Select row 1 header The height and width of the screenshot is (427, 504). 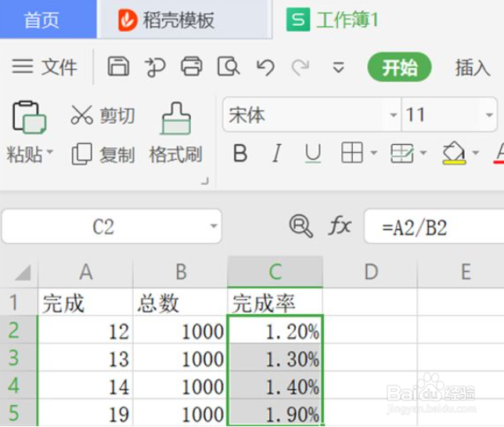pyautogui.click(x=19, y=302)
